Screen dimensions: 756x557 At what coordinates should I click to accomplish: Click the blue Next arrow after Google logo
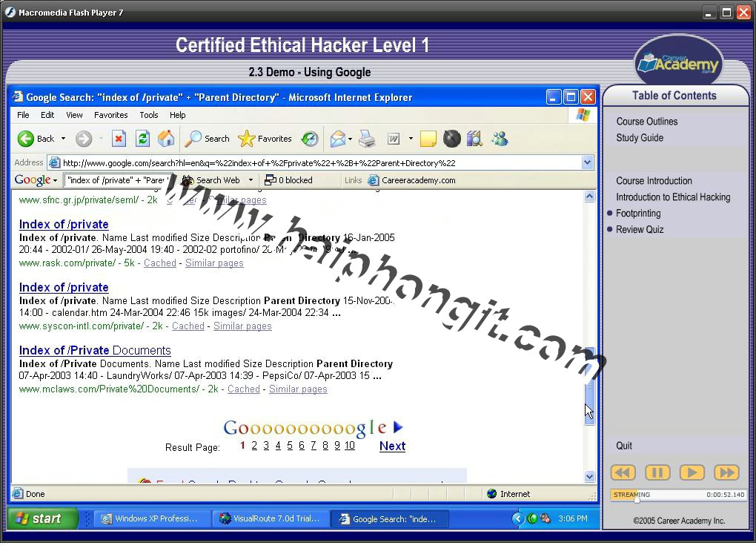click(x=398, y=427)
